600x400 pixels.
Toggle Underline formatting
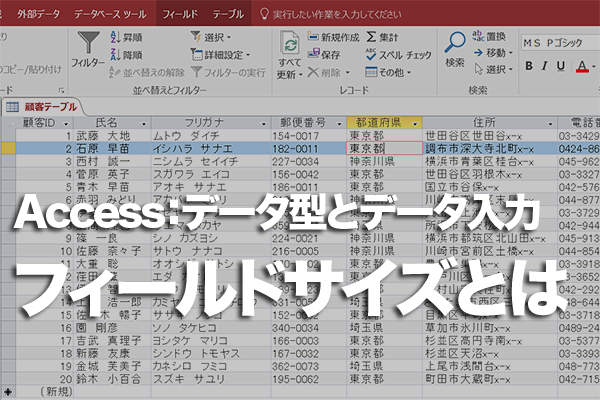(561, 66)
